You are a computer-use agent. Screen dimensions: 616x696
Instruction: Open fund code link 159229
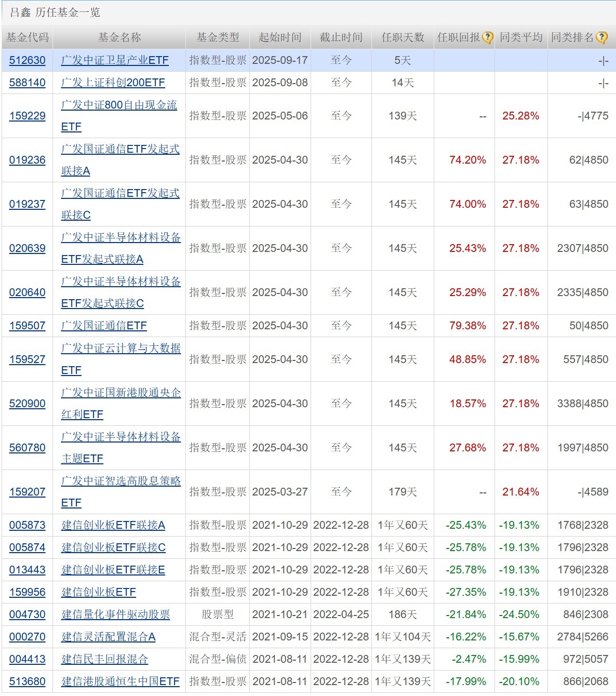pos(28,116)
